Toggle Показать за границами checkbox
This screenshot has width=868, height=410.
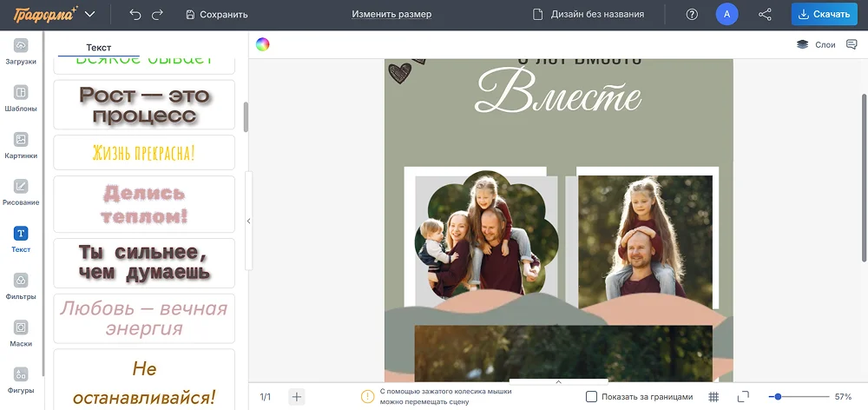point(591,397)
